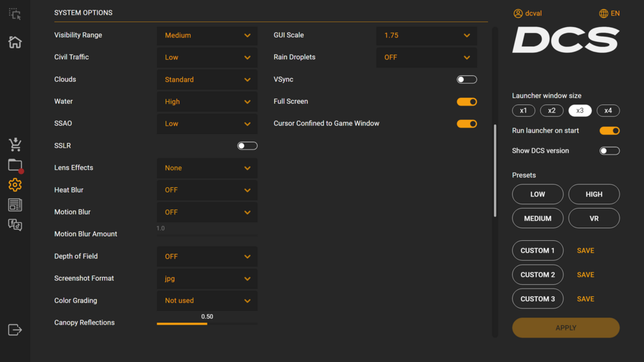Apply the HIGH preset
The height and width of the screenshot is (362, 644).
[x=594, y=194]
